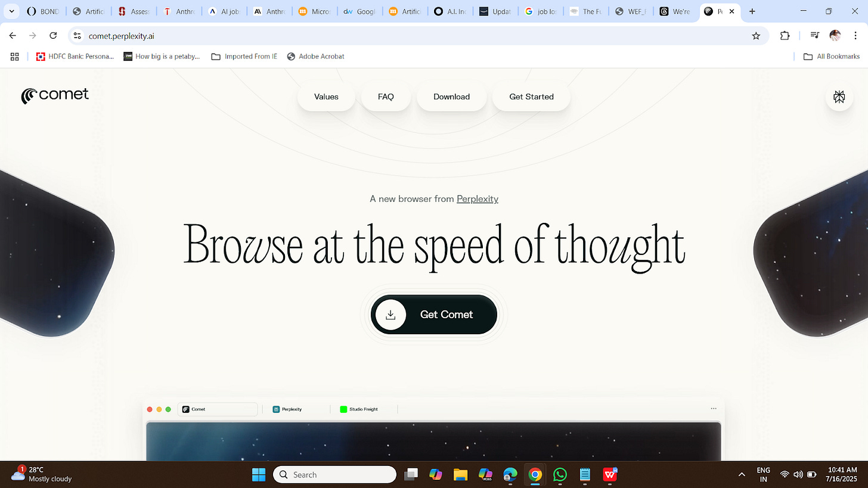Click the Chrome icon on the taskbar

(x=535, y=474)
